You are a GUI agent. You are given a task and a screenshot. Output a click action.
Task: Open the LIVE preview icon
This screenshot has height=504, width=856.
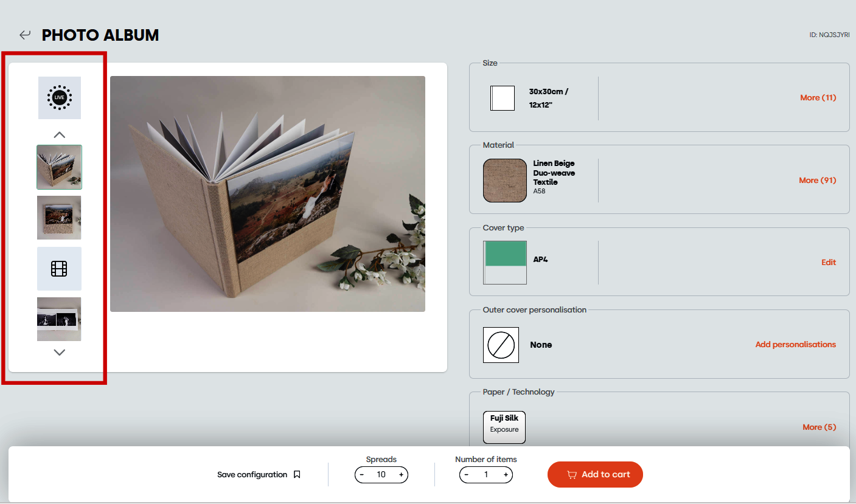pos(60,98)
